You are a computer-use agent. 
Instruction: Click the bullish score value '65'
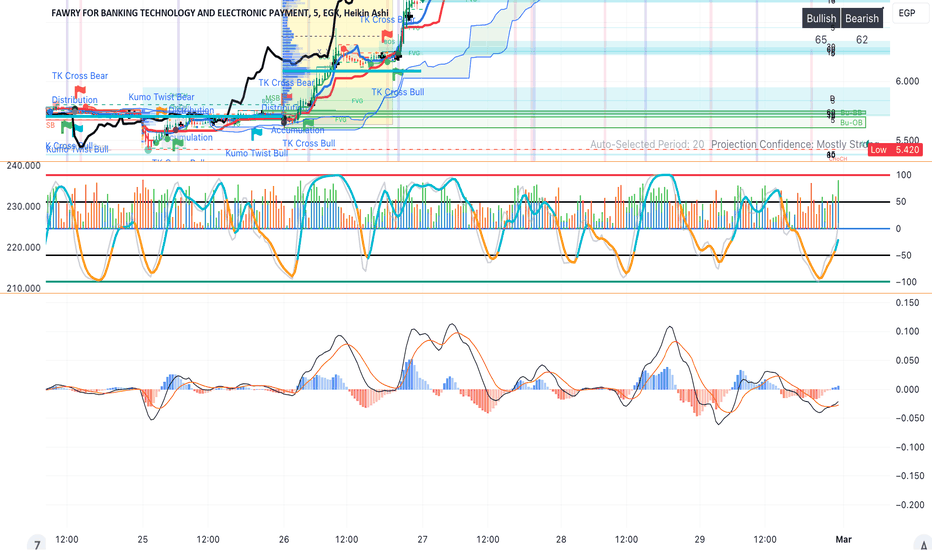[x=821, y=40]
